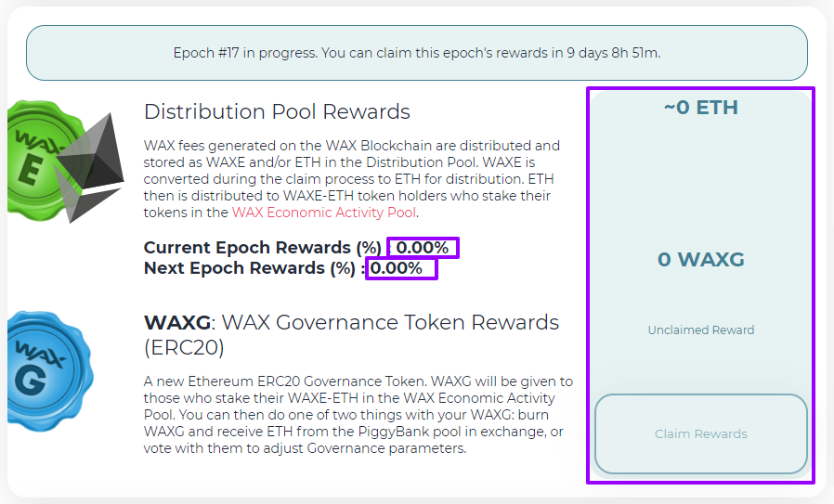Open the WAX Economic Activity Pool link
The image size is (834, 504).
[x=324, y=213]
